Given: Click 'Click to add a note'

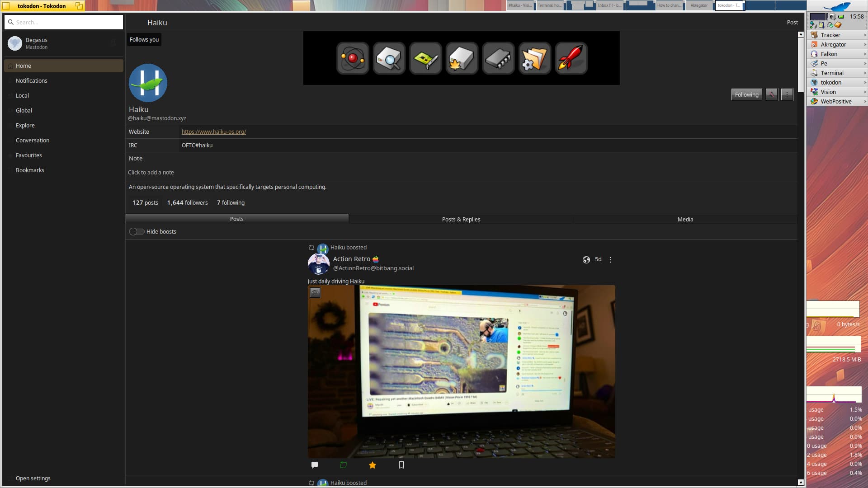Looking at the screenshot, I should [151, 173].
